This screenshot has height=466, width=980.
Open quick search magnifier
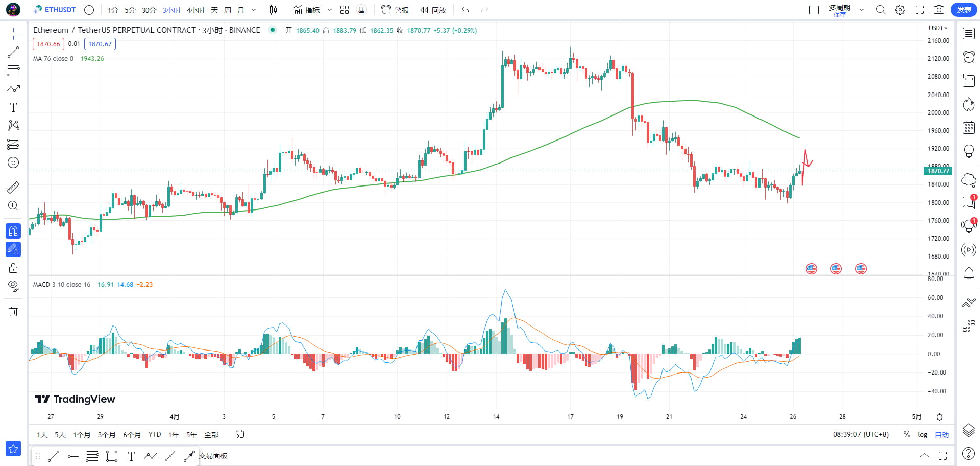click(x=881, y=10)
